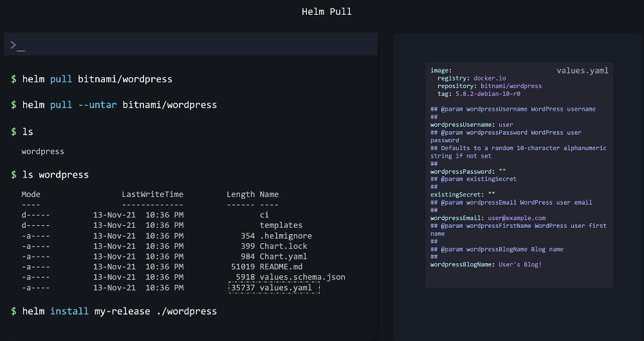Click the 'LastWriteTime' column header

click(152, 194)
